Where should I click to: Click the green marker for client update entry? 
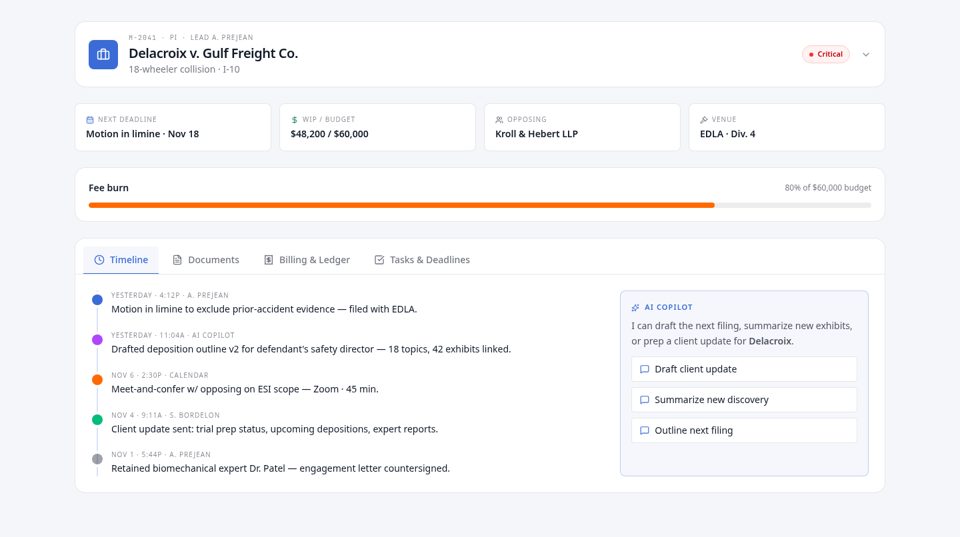(x=97, y=419)
